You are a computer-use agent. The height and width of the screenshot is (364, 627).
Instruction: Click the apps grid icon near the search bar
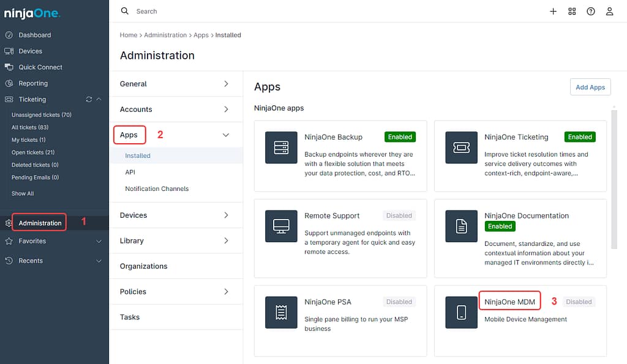pyautogui.click(x=572, y=11)
